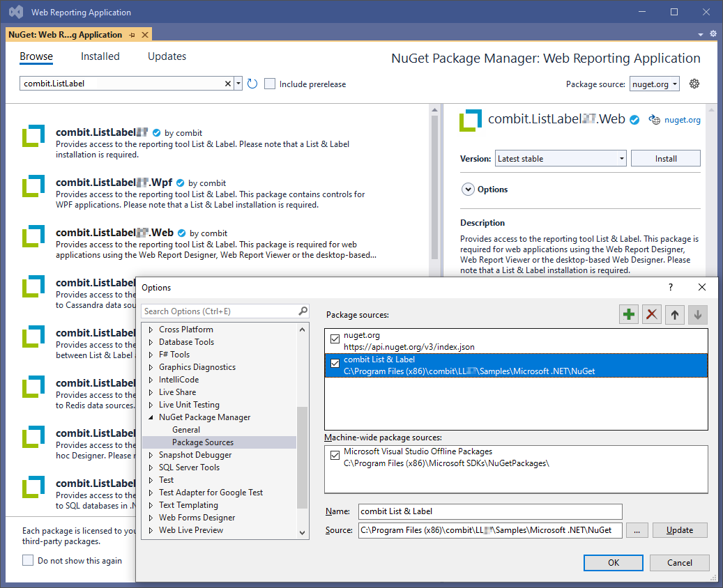This screenshot has height=588, width=723.
Task: Switch to the Installed tab
Action: [x=100, y=56]
